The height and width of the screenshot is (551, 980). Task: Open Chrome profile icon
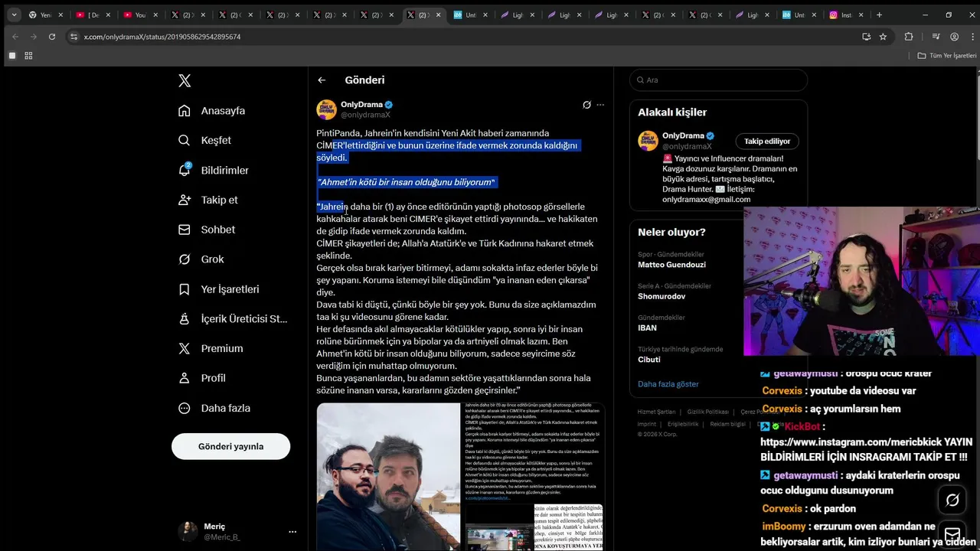[954, 37]
